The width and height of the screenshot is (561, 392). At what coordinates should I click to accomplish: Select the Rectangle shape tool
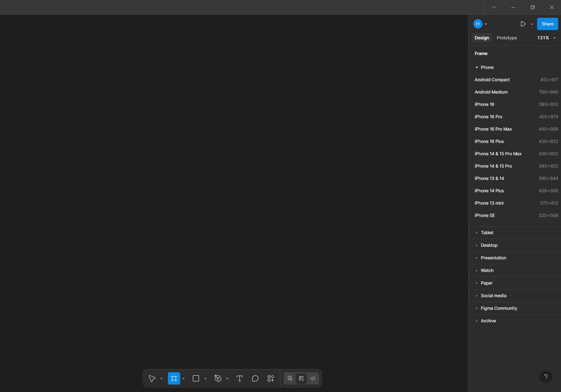click(196, 378)
